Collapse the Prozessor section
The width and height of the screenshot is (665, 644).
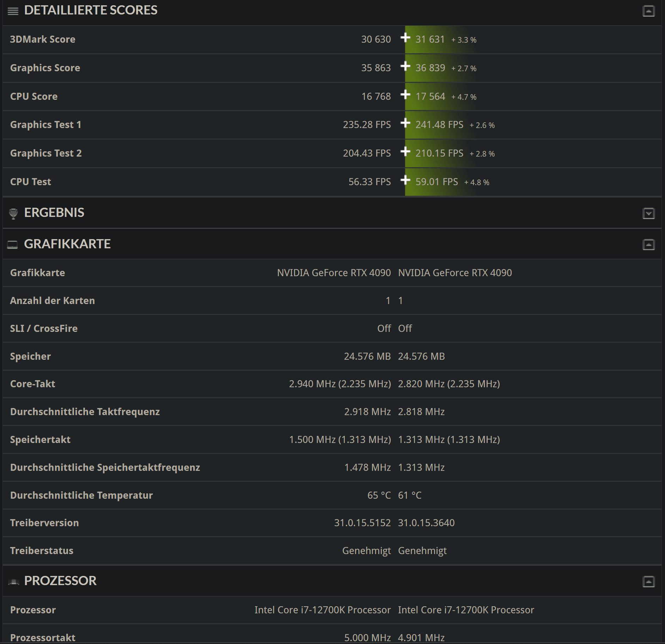[x=648, y=582]
